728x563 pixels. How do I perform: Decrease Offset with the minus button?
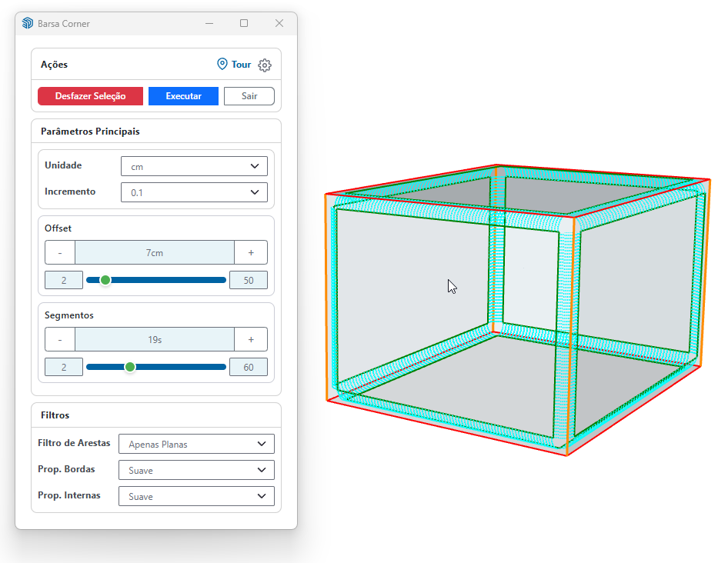coord(60,252)
